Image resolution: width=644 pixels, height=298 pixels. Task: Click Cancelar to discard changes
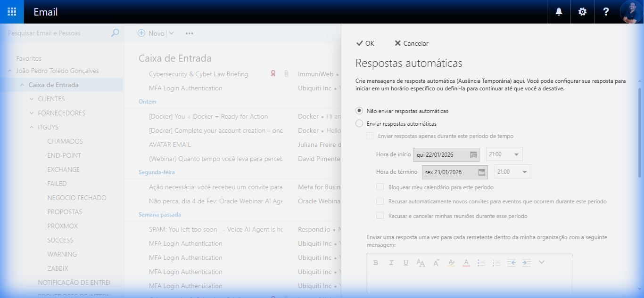point(411,43)
